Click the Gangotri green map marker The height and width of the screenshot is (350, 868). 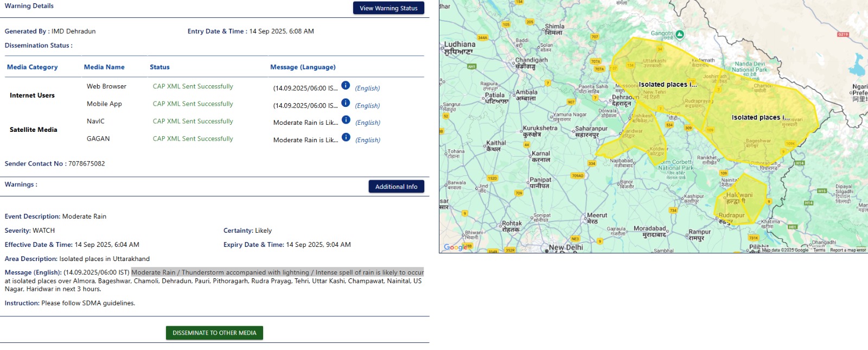pyautogui.click(x=680, y=34)
